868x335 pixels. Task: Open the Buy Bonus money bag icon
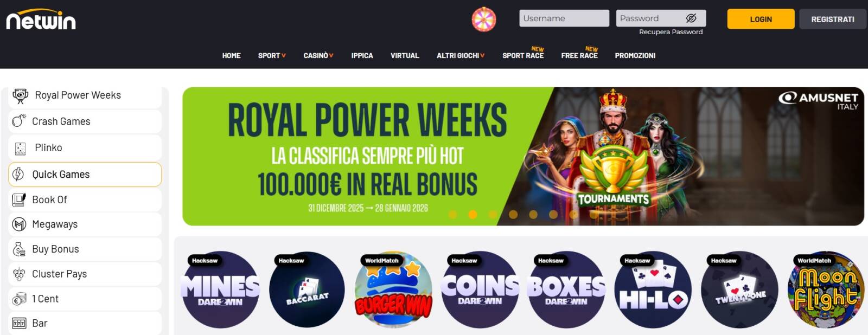click(x=19, y=249)
